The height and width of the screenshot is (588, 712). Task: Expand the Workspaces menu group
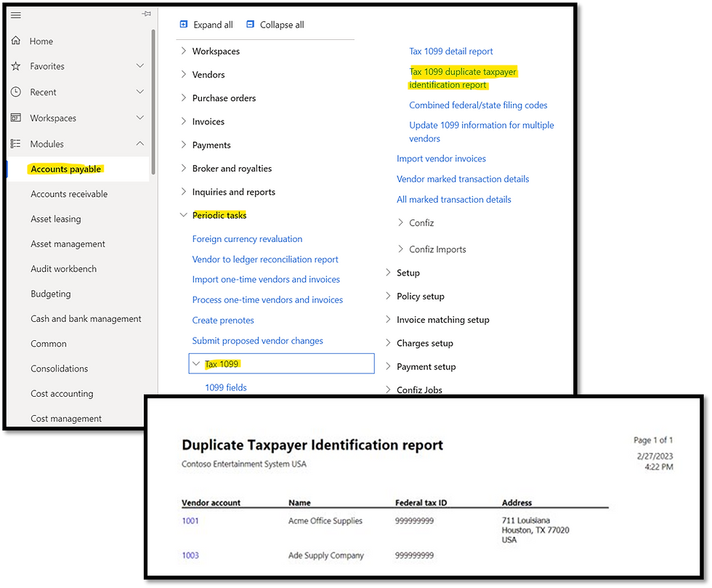(183, 51)
